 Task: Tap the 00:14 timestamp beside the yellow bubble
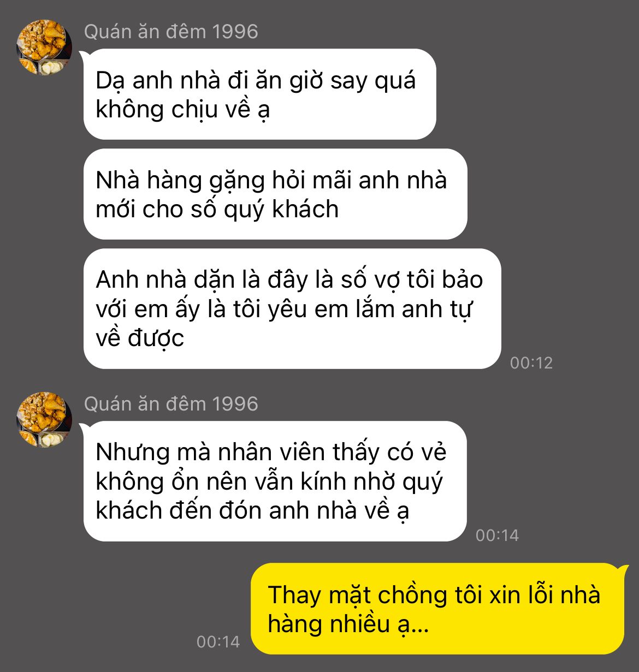(218, 641)
